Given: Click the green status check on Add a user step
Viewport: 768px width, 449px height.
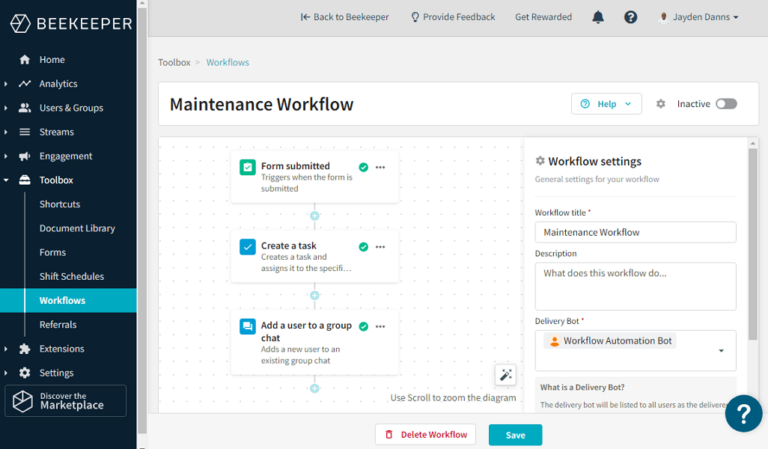Looking at the screenshot, I should pos(363,327).
